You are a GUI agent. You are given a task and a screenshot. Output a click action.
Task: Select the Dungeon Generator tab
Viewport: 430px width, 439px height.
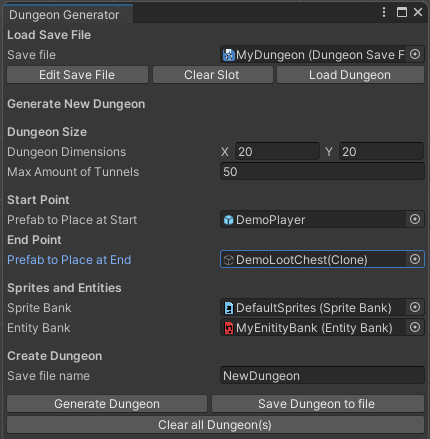coord(68,15)
